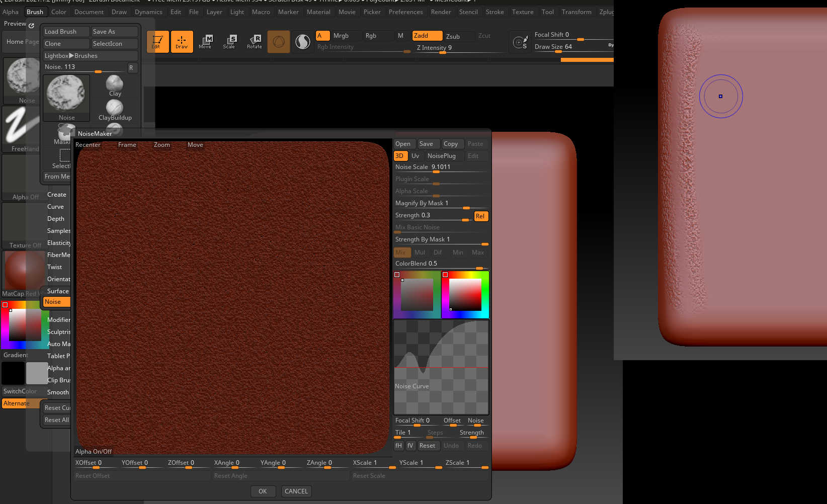Switch noise mapping to 3D

click(400, 156)
